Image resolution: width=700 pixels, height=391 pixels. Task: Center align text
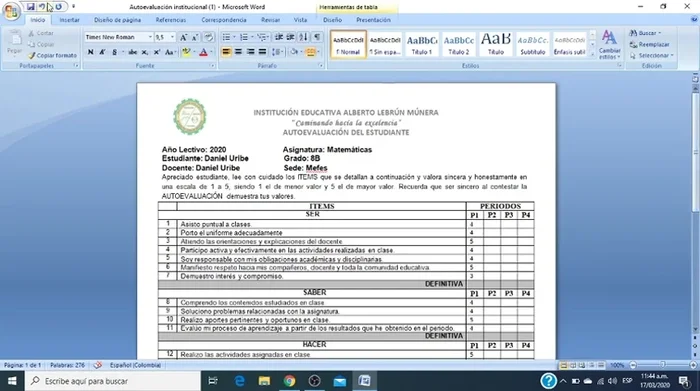point(238,52)
